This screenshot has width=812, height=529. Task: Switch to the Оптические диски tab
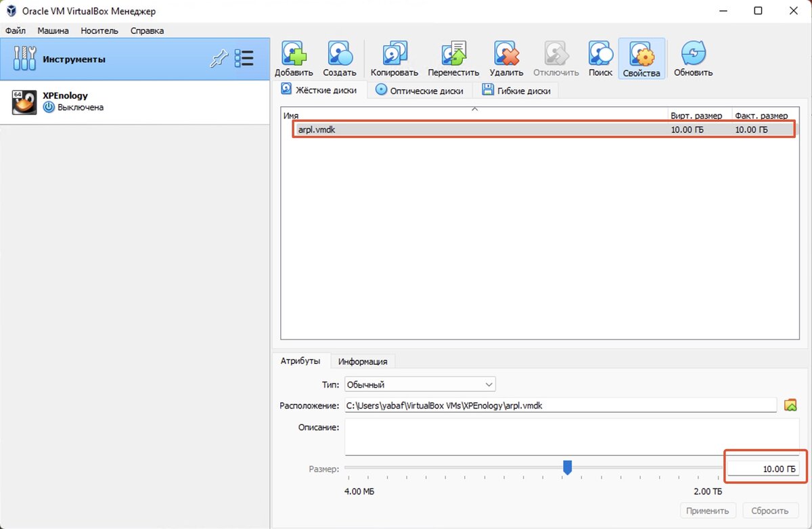click(420, 90)
